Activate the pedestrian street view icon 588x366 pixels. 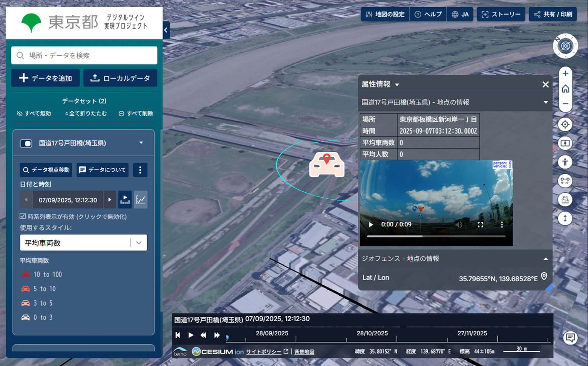point(565,162)
